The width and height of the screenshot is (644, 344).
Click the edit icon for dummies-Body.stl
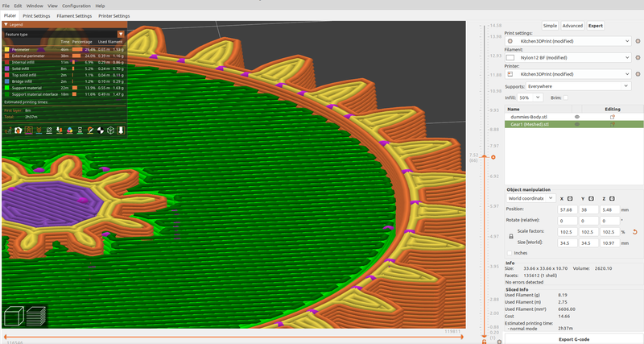pos(613,117)
